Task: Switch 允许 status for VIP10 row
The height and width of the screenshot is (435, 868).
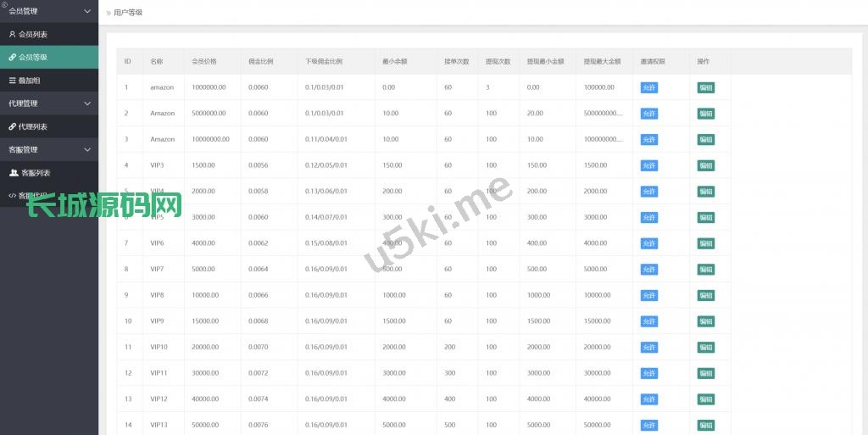Action: 648,348
